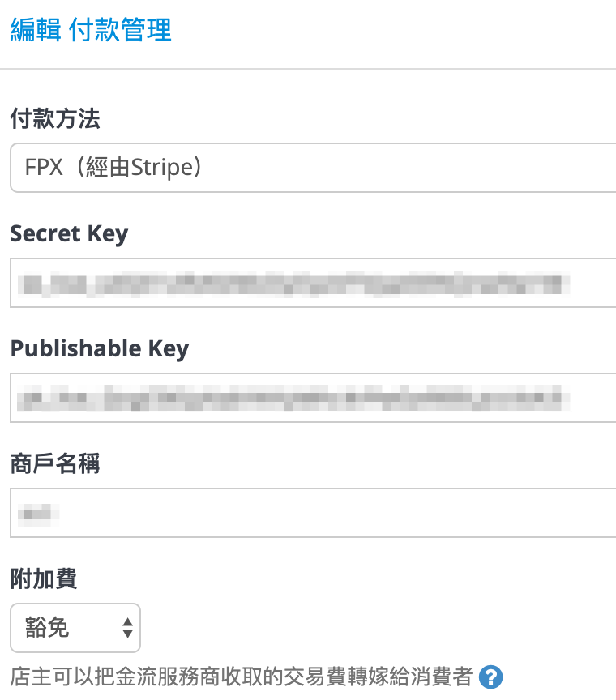Click the blue question mark help icon

[490, 677]
